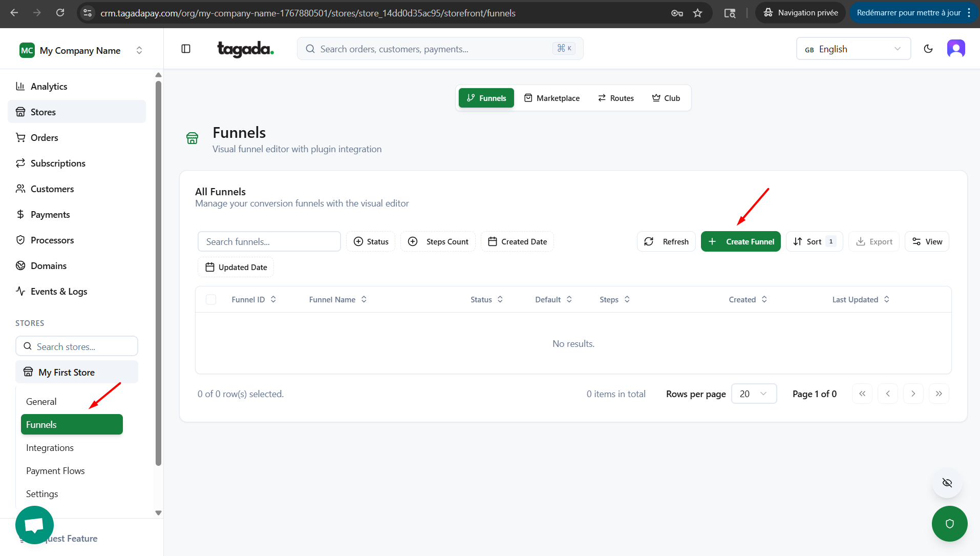The image size is (980, 556).
Task: Open the chat support bubble
Action: point(34,525)
